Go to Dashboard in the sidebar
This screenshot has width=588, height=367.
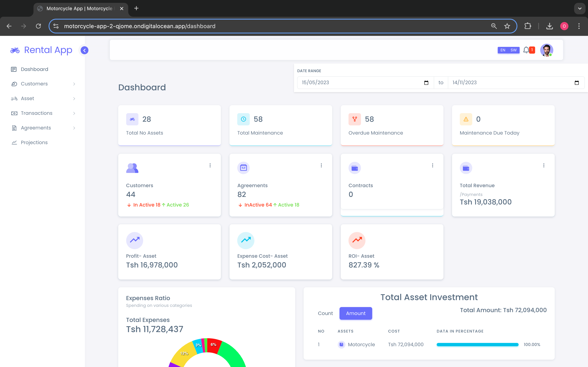[34, 69]
